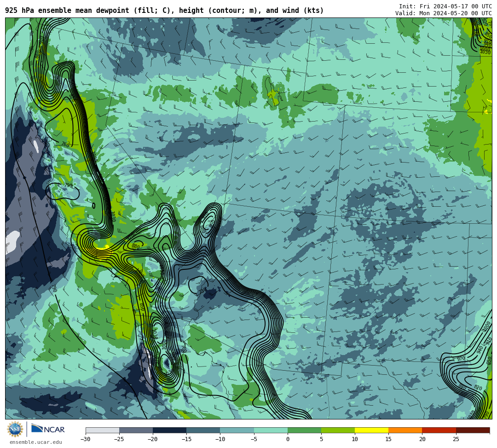Click the 20 colorbar label
Viewport: 497px width, 448px height.
(x=422, y=439)
